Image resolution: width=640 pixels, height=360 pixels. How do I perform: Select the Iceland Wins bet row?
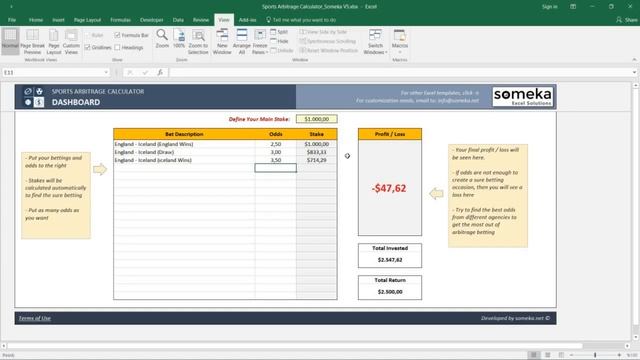click(x=225, y=160)
